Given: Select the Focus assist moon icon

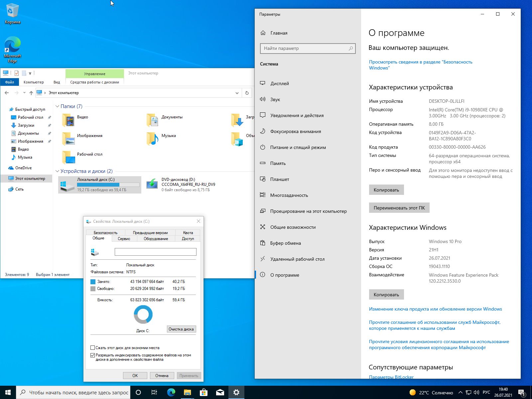Looking at the screenshot, I should [x=263, y=131].
